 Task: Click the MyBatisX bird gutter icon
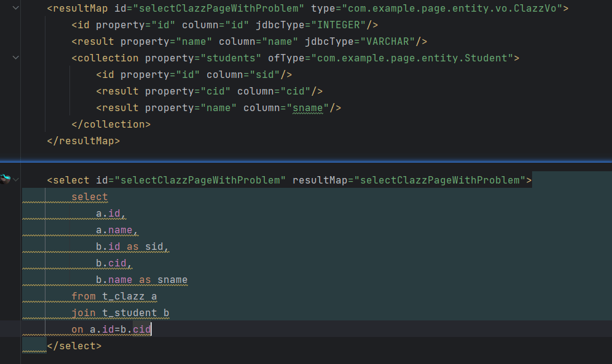pyautogui.click(x=6, y=179)
